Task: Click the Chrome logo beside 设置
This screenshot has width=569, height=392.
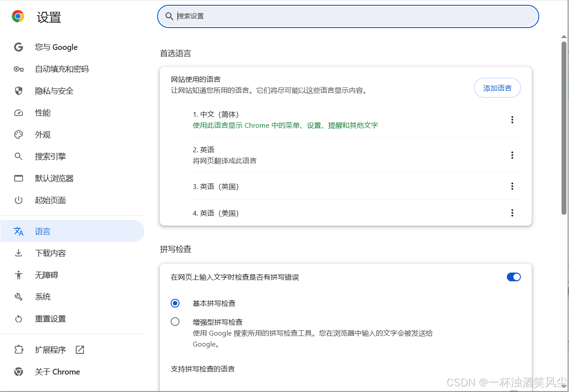Action: point(18,17)
